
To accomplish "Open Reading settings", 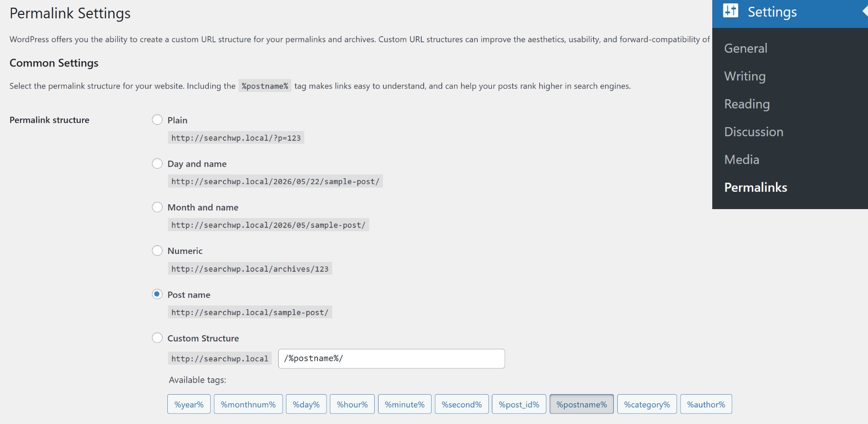I will pos(747,104).
